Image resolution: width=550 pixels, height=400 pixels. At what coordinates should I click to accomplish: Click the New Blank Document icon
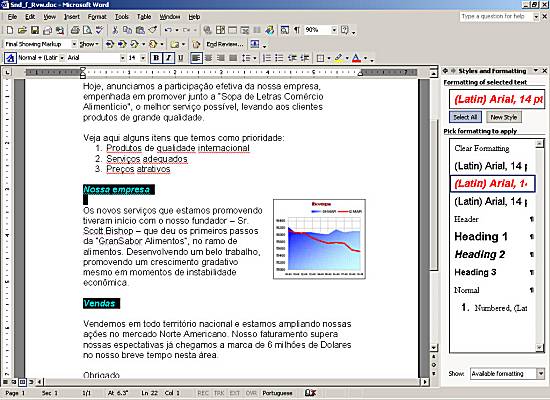click(x=10, y=30)
